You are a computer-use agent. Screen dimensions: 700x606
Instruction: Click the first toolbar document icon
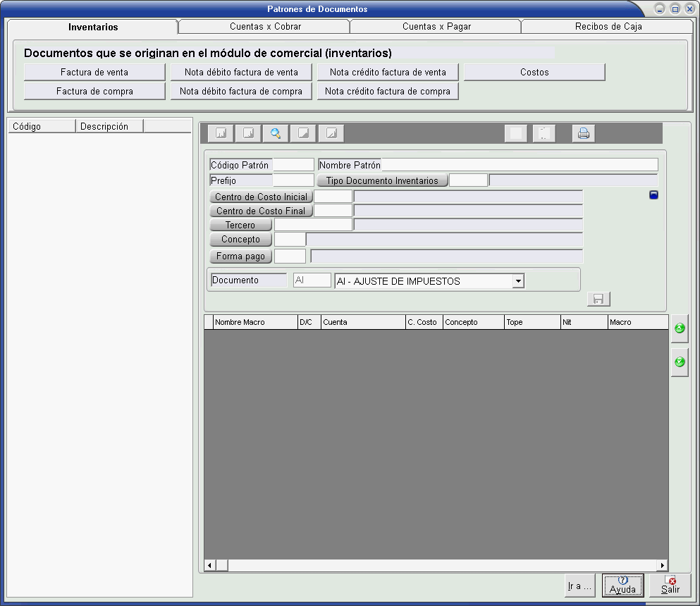click(x=220, y=133)
